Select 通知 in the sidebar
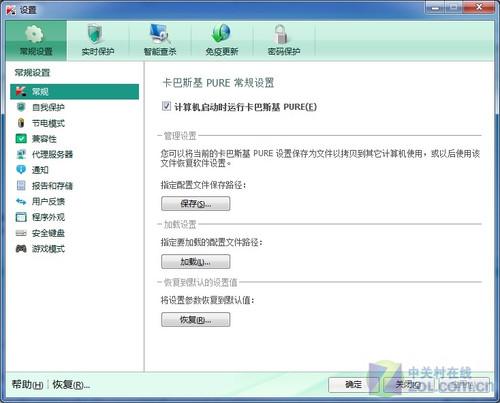 click(40, 170)
